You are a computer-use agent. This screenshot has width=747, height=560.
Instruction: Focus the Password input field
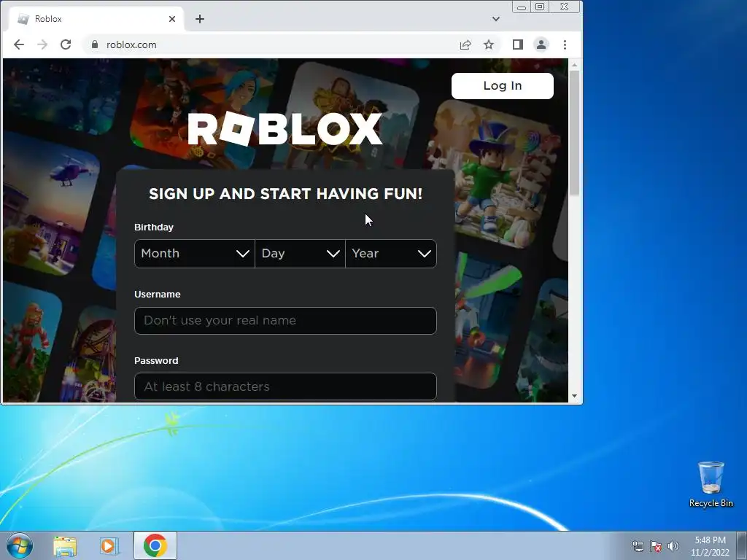click(x=285, y=386)
